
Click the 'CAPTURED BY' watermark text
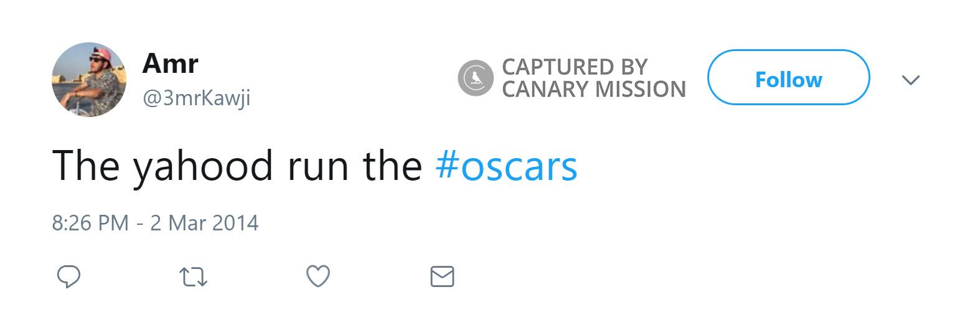[x=574, y=67]
